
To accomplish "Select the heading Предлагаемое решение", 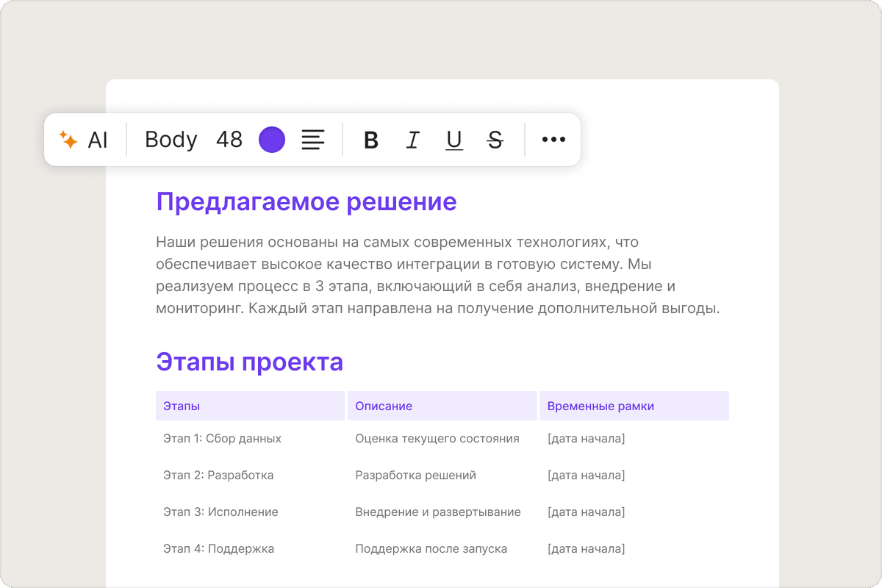I will tap(306, 201).
